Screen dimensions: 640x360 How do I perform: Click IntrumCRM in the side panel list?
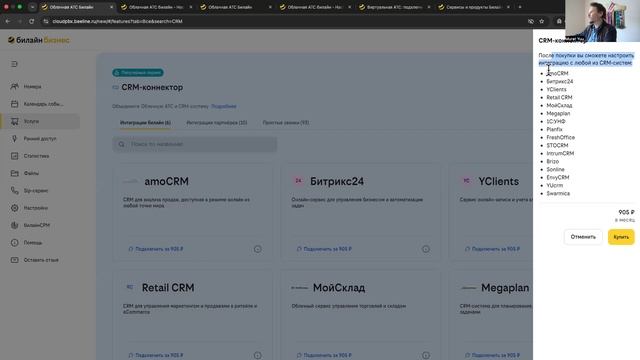pos(560,153)
